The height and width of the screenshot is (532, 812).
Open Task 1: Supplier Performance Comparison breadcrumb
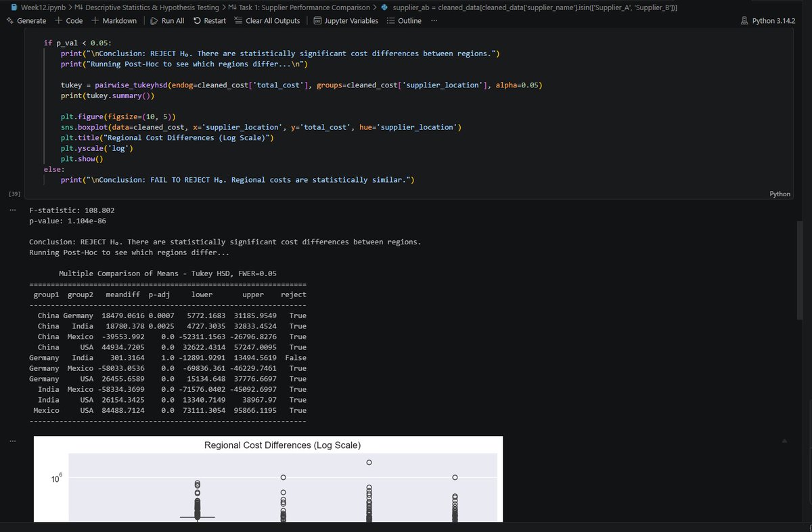(x=299, y=7)
